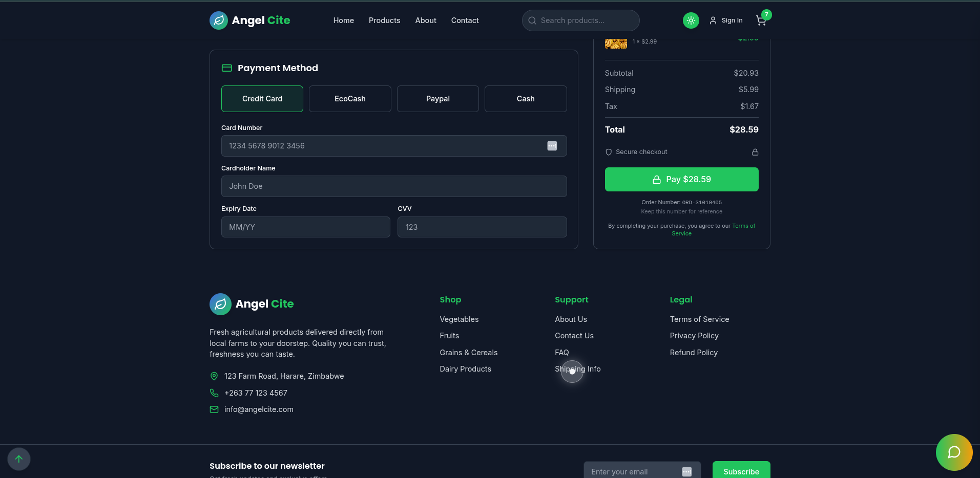Open the shopping cart icon

[x=761, y=20]
